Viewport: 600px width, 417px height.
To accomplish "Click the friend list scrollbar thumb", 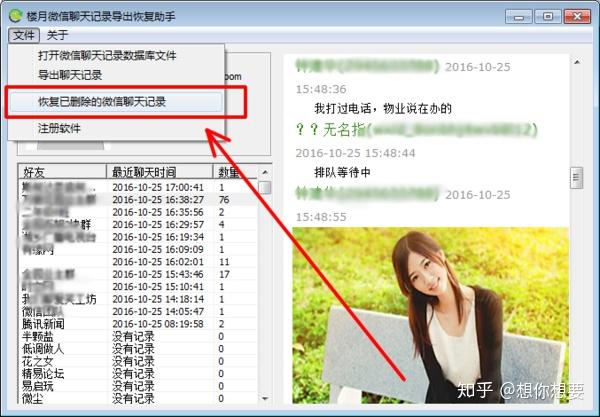I will pos(265,188).
